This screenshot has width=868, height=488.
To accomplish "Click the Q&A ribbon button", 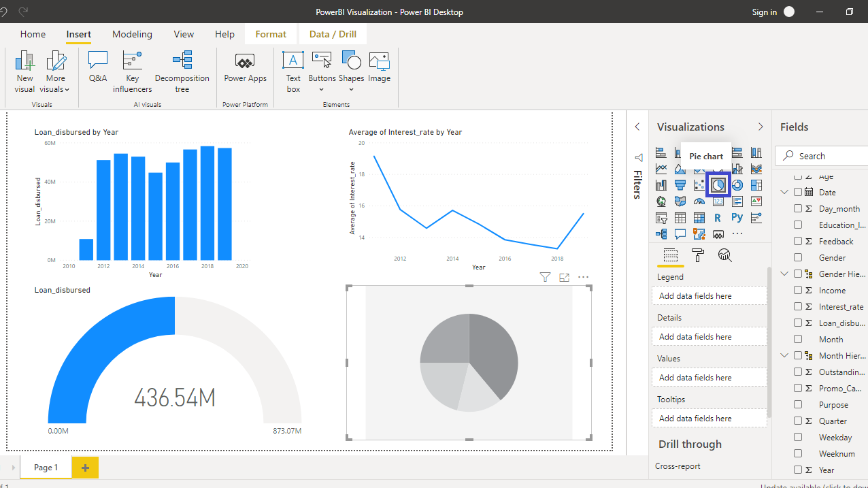I will tap(98, 67).
